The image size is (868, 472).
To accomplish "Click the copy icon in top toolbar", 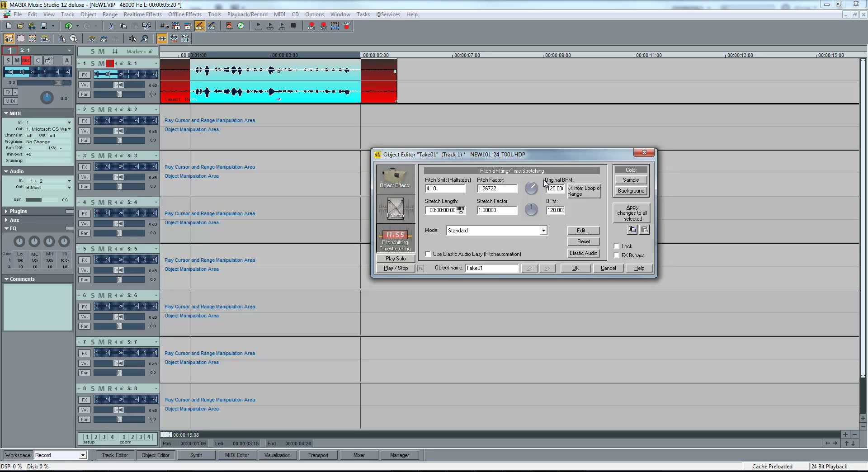I will (x=123, y=26).
